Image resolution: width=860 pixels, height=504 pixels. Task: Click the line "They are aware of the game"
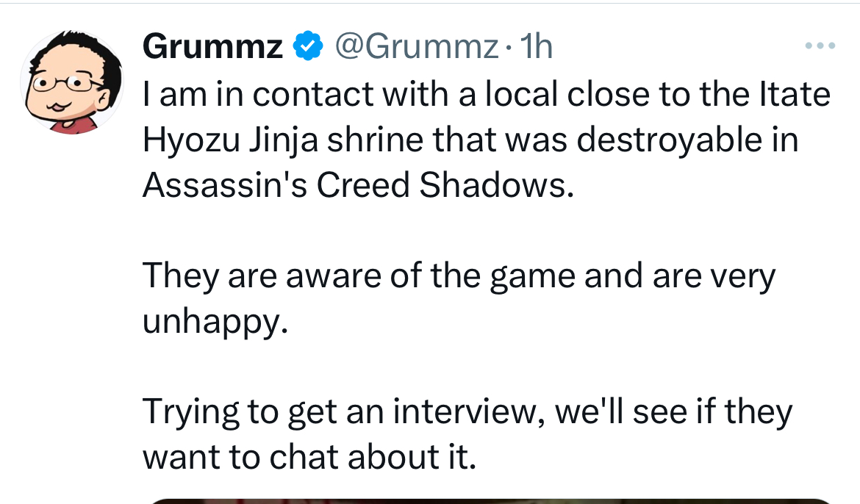click(359, 276)
